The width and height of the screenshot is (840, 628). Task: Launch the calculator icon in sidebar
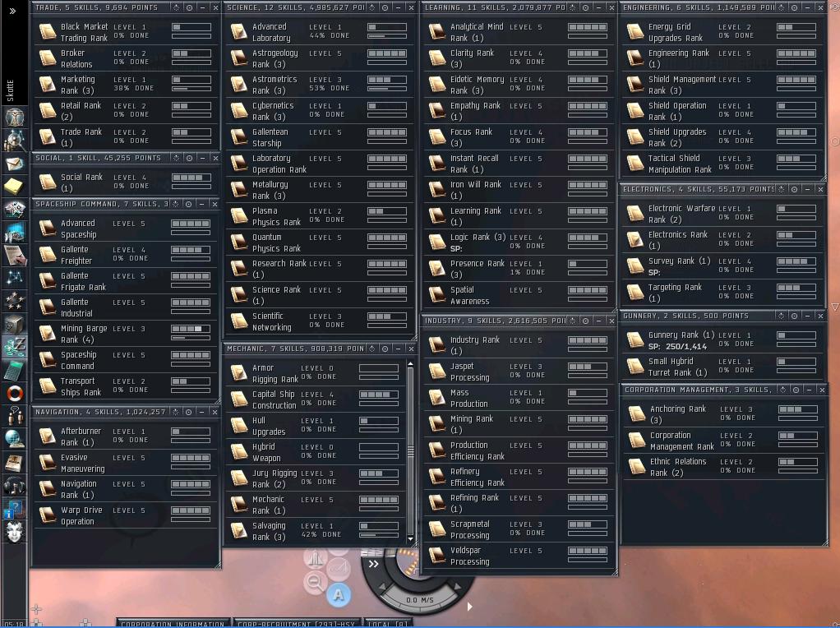point(15,370)
